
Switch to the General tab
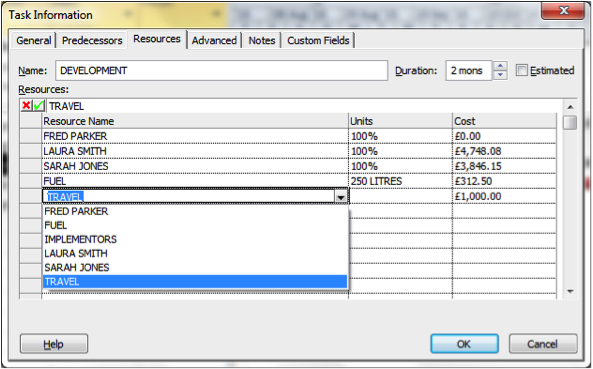point(34,40)
